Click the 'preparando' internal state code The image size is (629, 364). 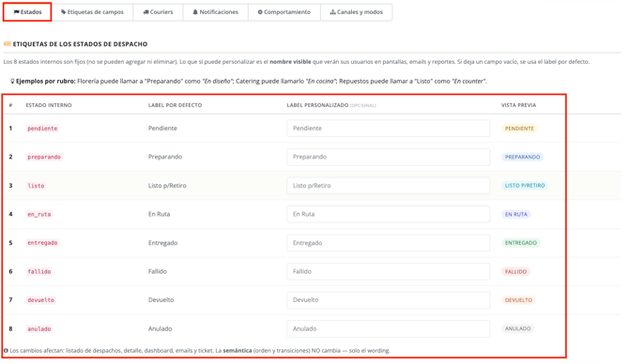pyautogui.click(x=44, y=157)
